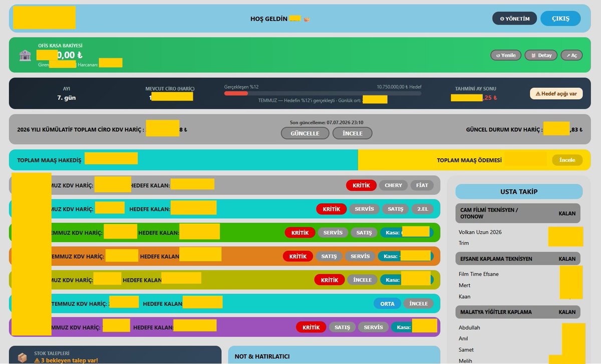Screen dimensions: 601x364
Task: Click İNCELE in the olive row
Action: [x=363, y=280]
